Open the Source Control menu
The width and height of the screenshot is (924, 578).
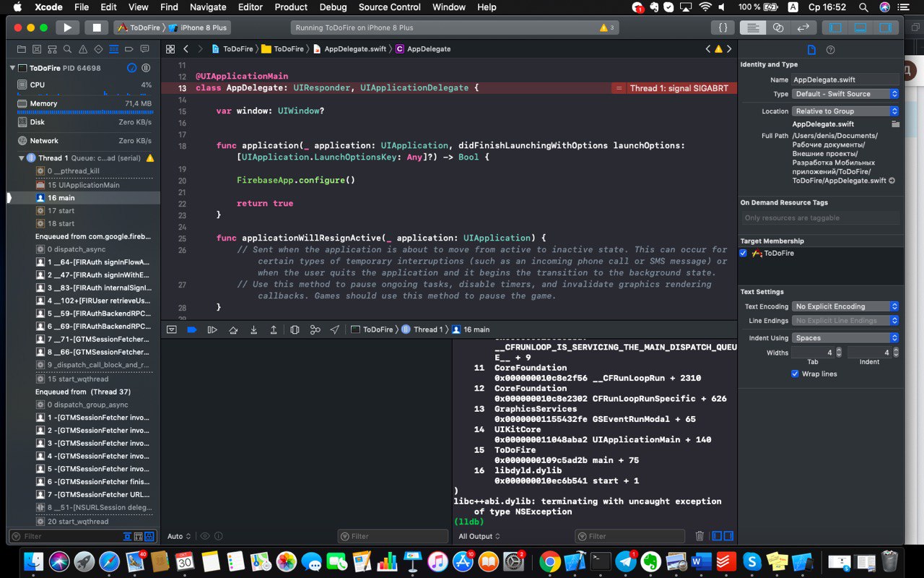389,7
